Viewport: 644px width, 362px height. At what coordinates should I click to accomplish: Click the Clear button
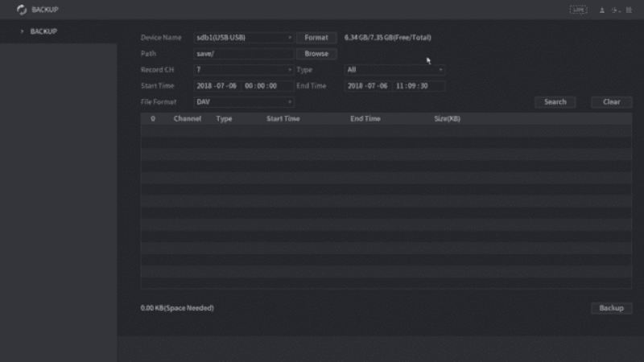(x=611, y=102)
